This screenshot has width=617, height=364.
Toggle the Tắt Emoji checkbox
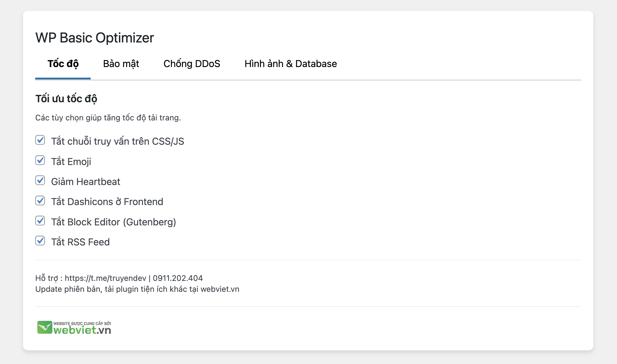click(x=40, y=160)
